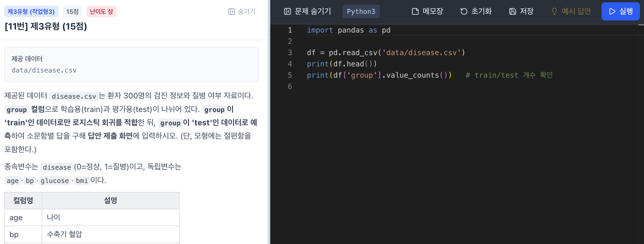The height and width of the screenshot is (244, 644).
Task: Show the 예시 답안 sample answer
Action: (571, 11)
